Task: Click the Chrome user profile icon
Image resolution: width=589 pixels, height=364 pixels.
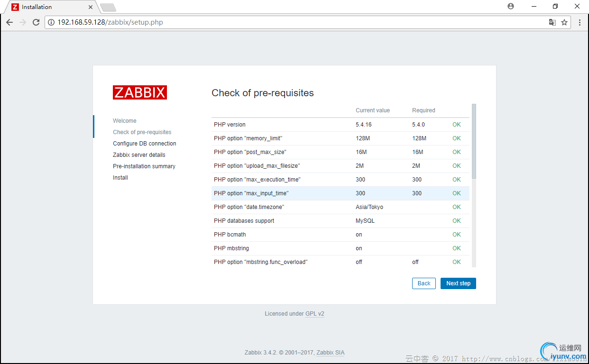Action: 510,6
